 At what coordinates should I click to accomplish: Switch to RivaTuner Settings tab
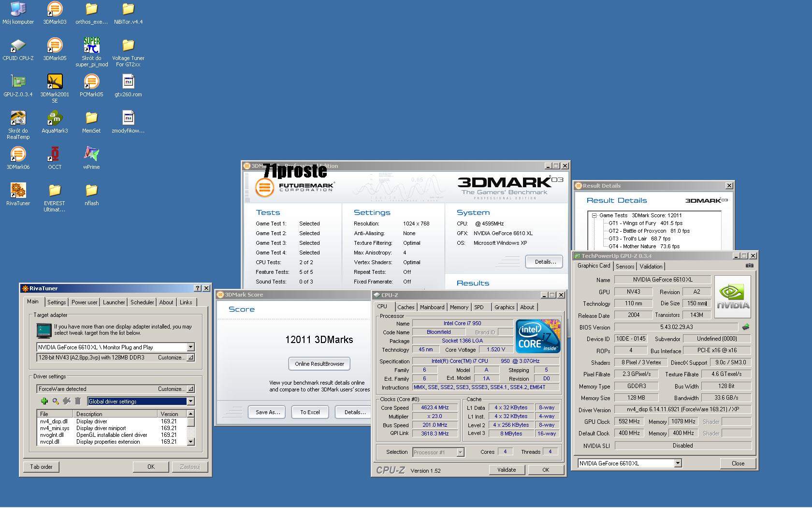coord(57,302)
